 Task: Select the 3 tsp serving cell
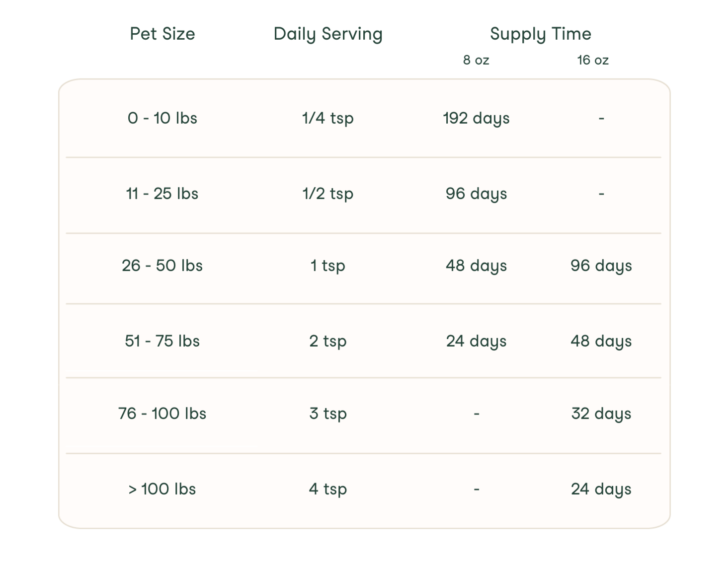click(328, 414)
